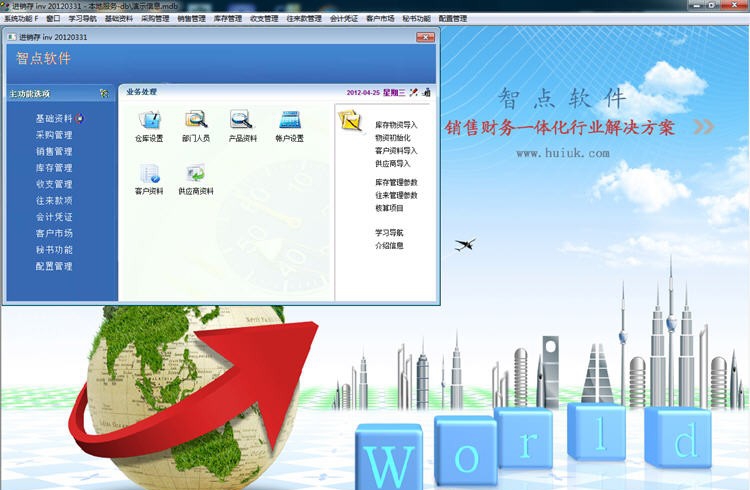
Task: Open the 窗口 menu
Action: point(53,19)
